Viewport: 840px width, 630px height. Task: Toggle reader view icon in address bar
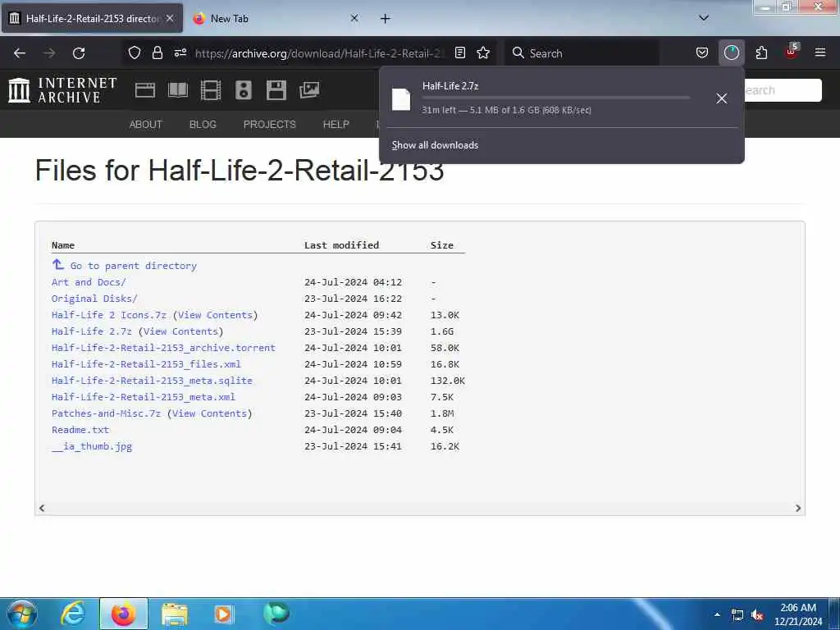[x=459, y=52]
